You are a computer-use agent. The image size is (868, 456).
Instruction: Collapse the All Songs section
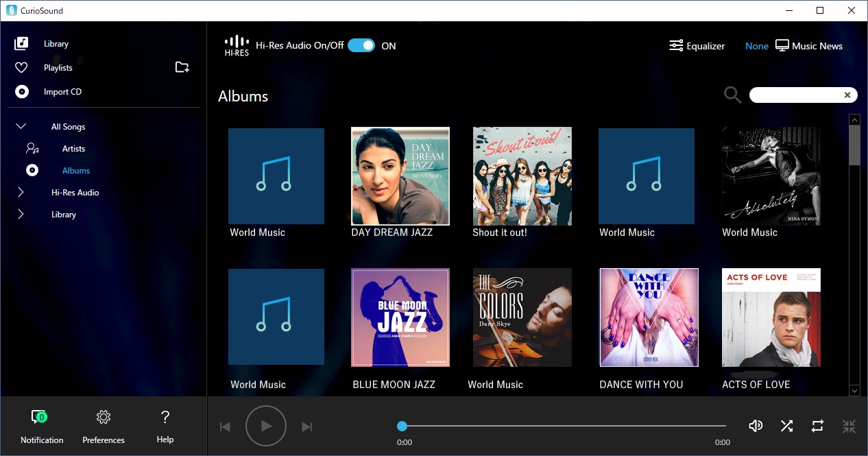pos(20,126)
